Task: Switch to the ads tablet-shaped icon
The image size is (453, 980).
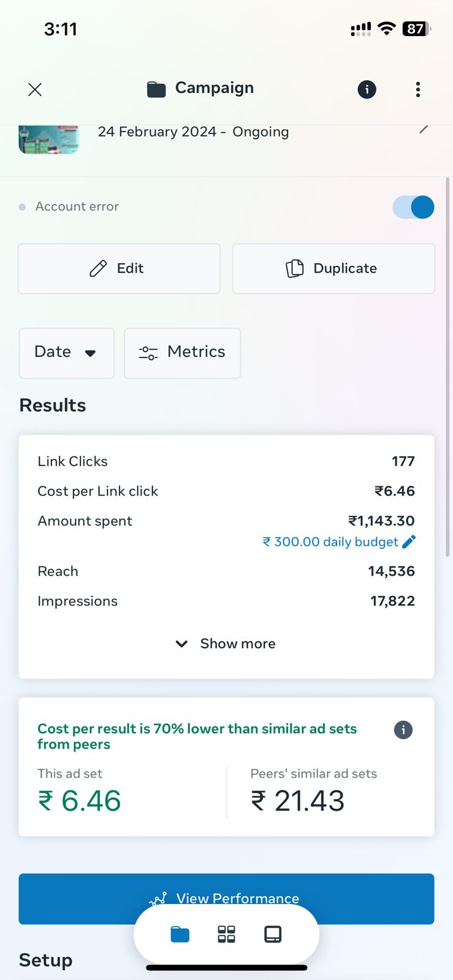Action: [x=273, y=934]
